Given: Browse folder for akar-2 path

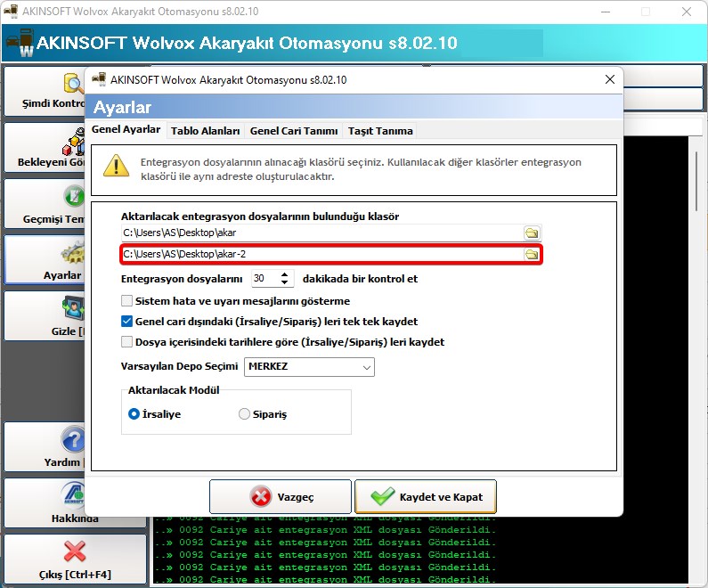Looking at the screenshot, I should 532,254.
